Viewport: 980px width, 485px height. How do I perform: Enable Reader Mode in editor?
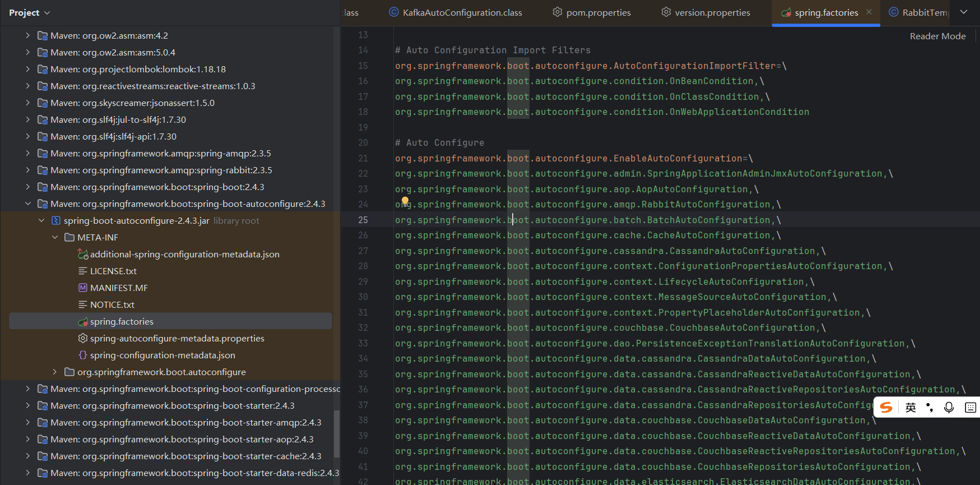pyautogui.click(x=937, y=36)
